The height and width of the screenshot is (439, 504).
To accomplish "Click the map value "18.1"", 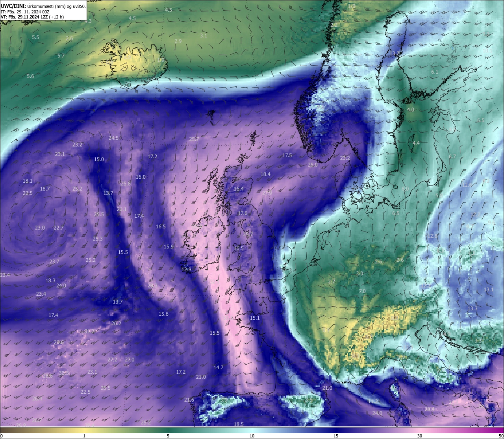I will coord(28,181).
